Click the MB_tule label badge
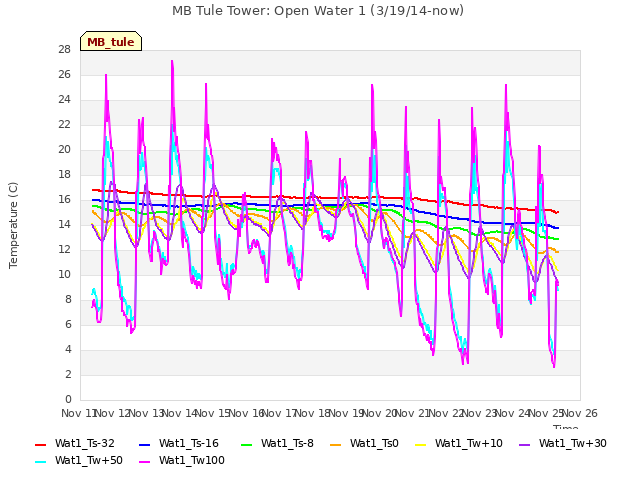Image resolution: width=640 pixels, height=480 pixels. pyautogui.click(x=111, y=41)
